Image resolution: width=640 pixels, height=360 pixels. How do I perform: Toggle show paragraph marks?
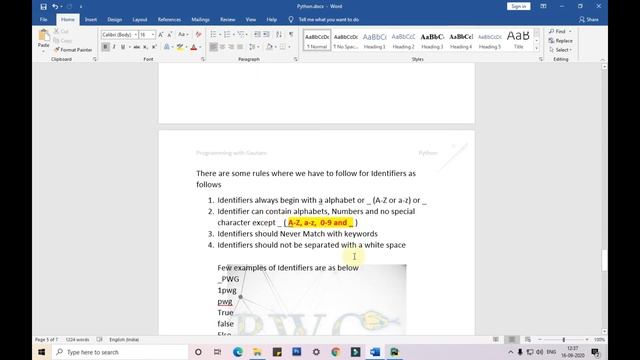coord(291,35)
